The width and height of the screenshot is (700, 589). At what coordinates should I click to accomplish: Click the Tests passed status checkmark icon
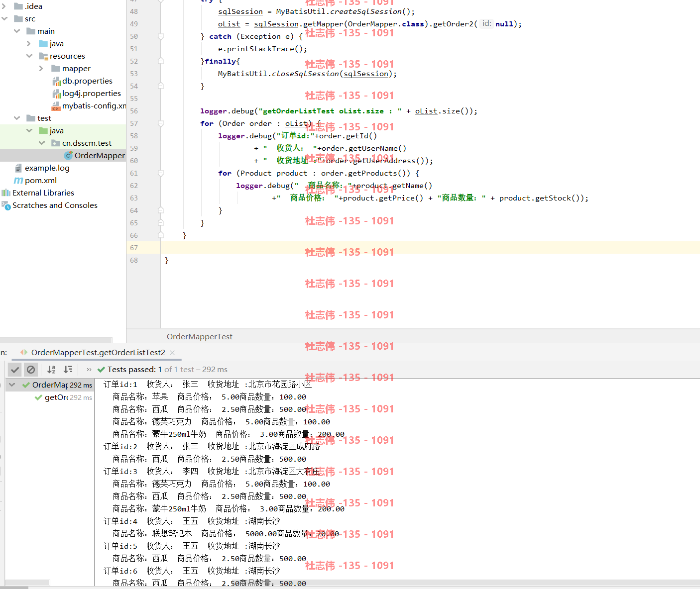pyautogui.click(x=101, y=370)
